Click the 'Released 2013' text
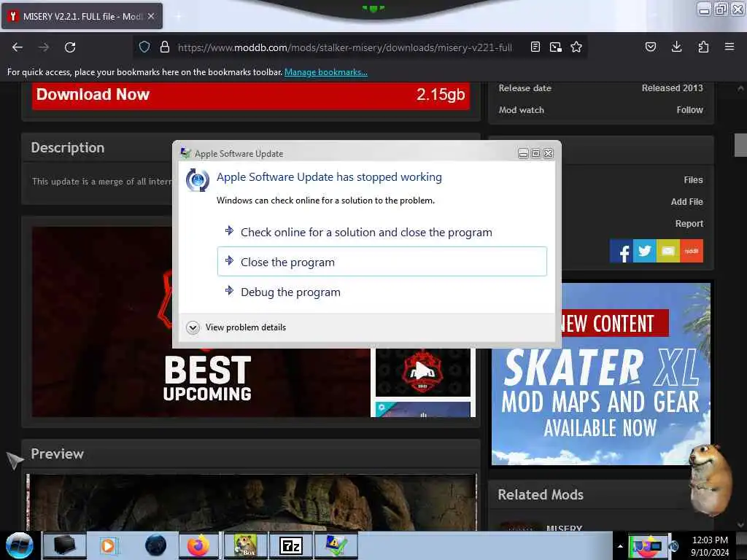 672,88
